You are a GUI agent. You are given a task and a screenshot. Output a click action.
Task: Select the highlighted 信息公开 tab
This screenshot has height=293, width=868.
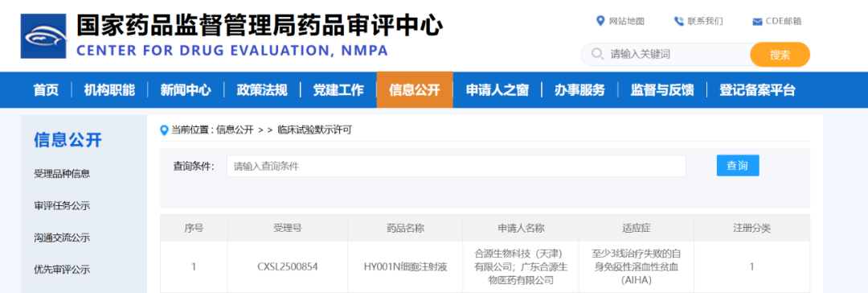415,90
